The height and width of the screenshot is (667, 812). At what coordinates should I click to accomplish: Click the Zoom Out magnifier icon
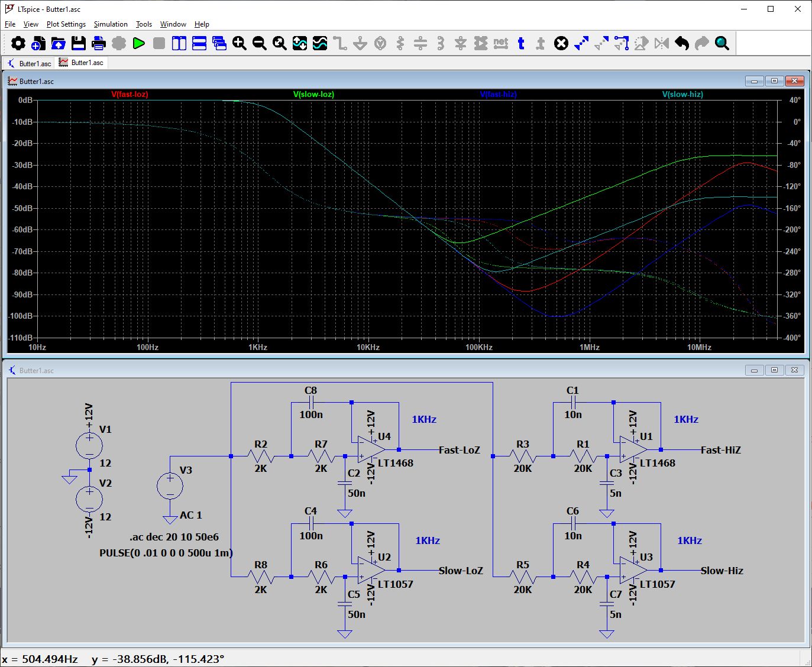260,43
